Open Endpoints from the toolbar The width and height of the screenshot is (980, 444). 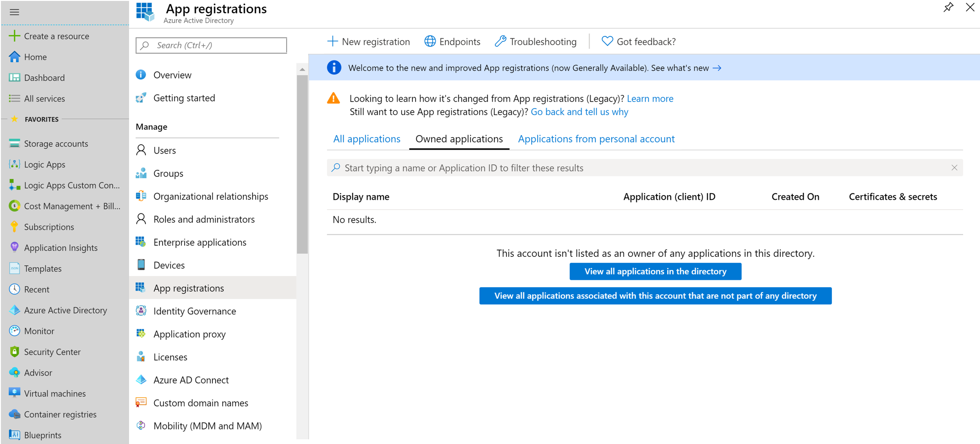coord(452,42)
